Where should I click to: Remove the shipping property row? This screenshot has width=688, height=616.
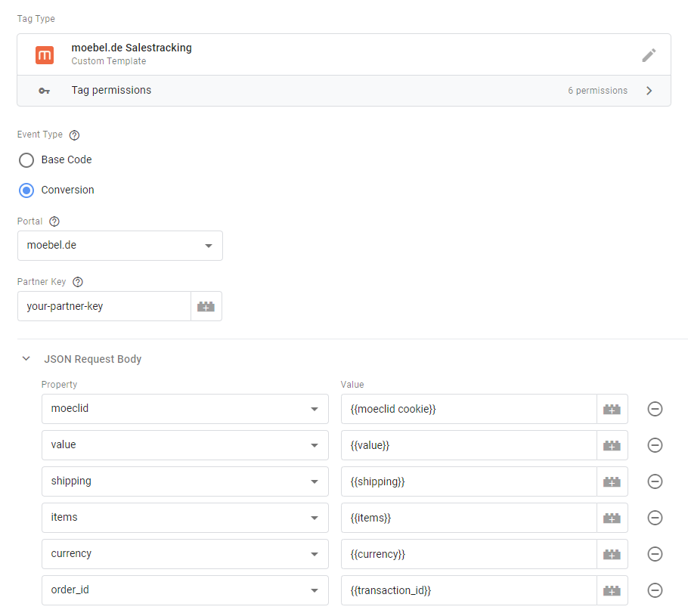(x=655, y=481)
